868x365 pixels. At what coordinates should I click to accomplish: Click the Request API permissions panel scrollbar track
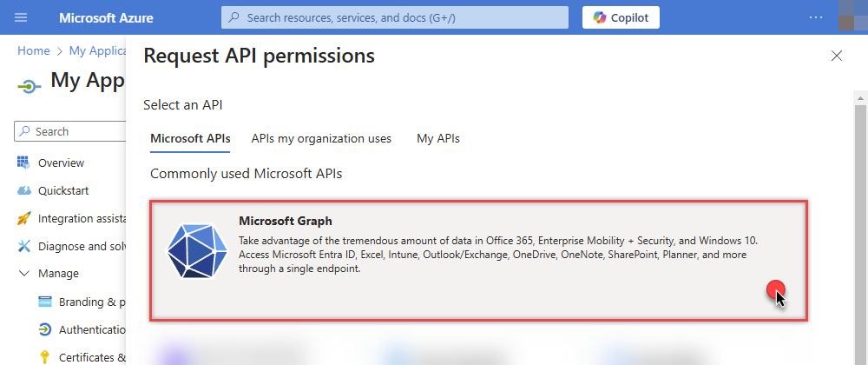[859, 235]
